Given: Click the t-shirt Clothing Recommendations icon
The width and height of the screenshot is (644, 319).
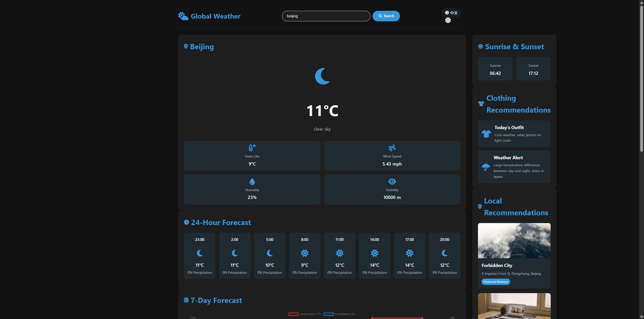Looking at the screenshot, I should [x=481, y=103].
